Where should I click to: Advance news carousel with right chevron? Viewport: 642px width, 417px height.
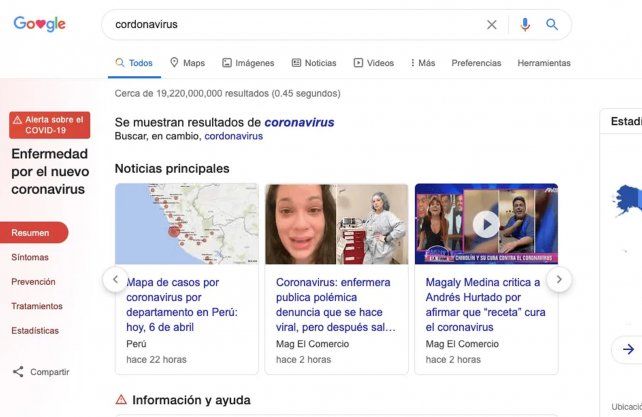coord(559,279)
